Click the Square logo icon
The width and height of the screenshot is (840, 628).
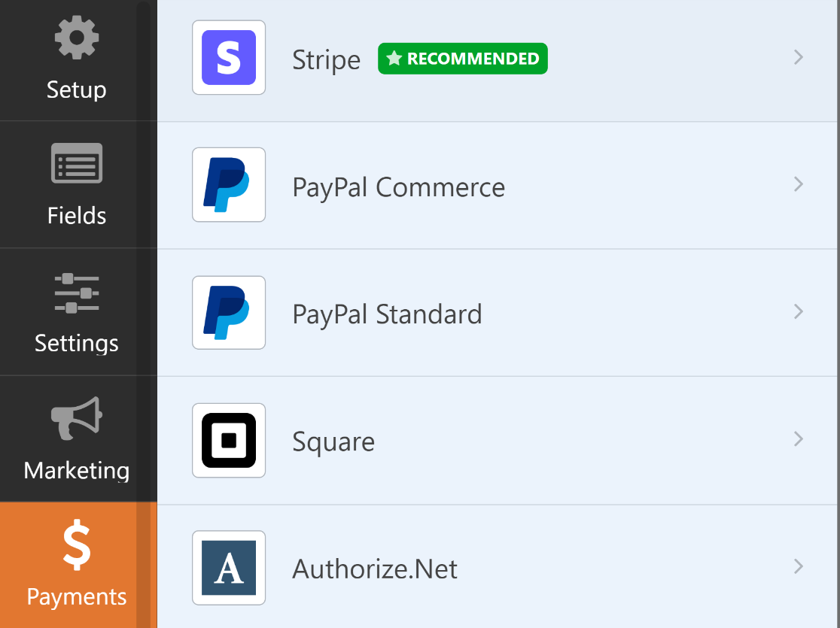228,440
